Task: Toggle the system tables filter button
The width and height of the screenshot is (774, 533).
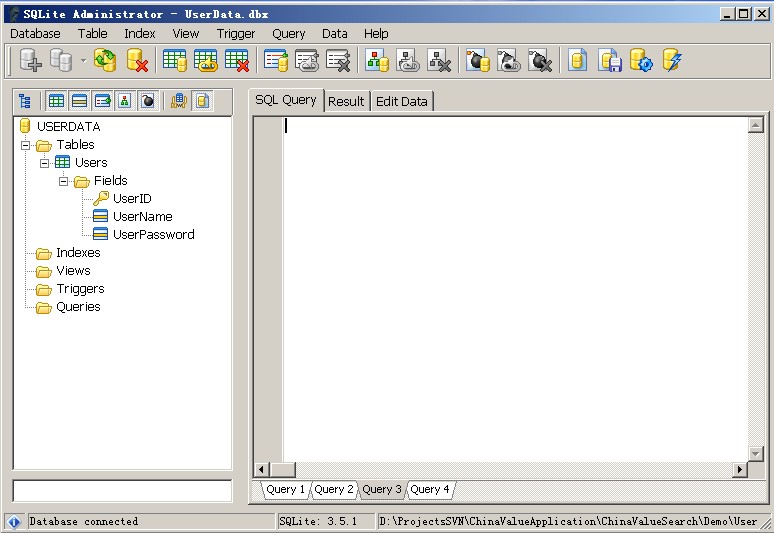Action: point(179,101)
